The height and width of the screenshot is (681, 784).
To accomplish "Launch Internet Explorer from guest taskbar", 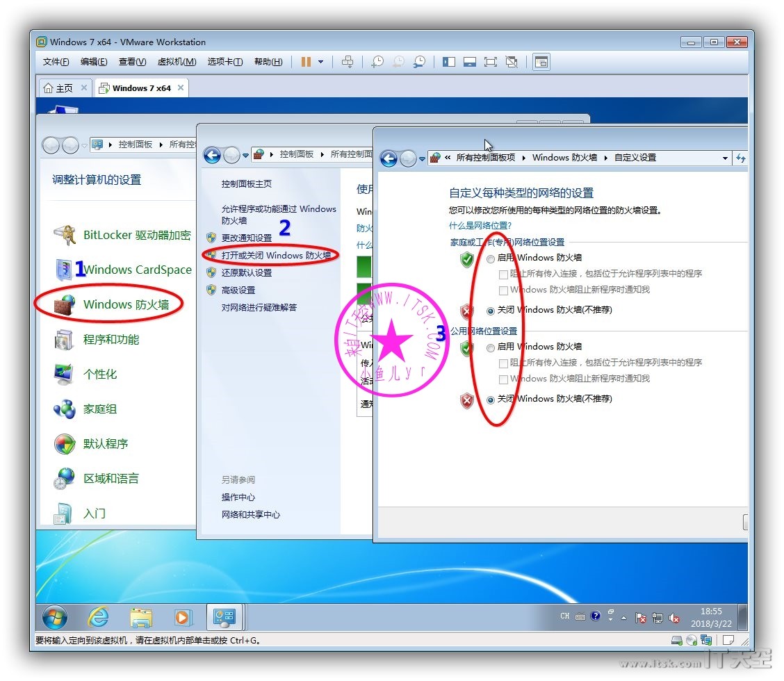I will click(x=98, y=616).
